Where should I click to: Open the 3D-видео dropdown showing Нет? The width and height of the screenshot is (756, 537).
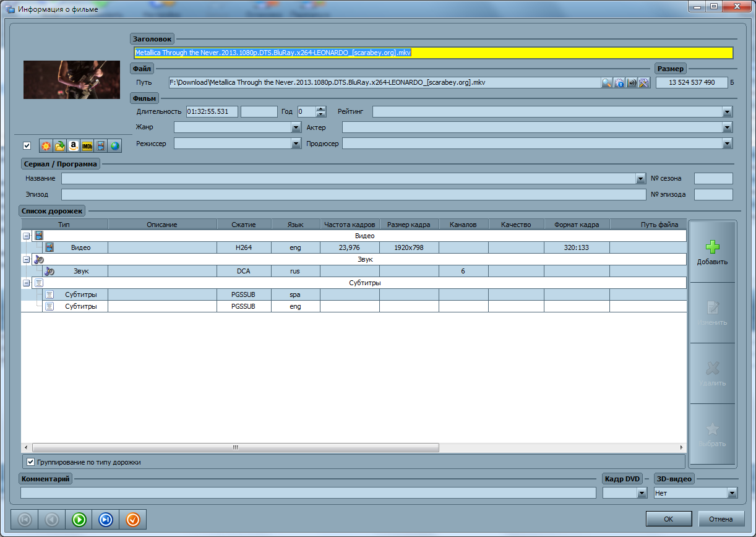click(x=732, y=493)
